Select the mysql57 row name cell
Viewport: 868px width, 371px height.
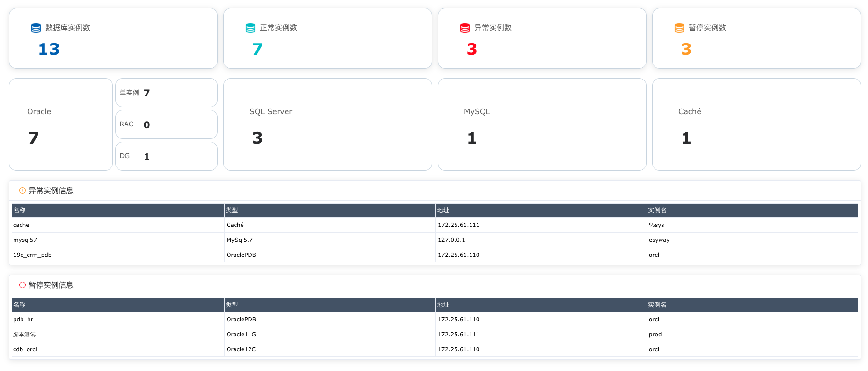[118, 240]
